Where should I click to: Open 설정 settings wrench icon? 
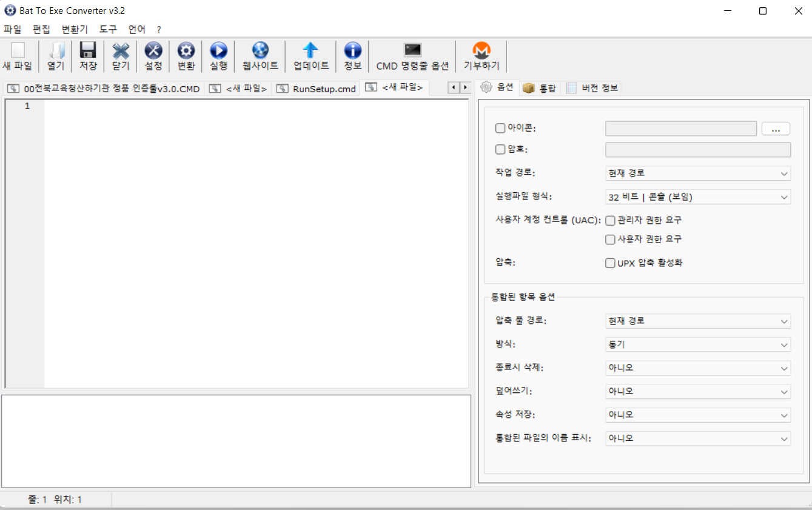pyautogui.click(x=153, y=57)
